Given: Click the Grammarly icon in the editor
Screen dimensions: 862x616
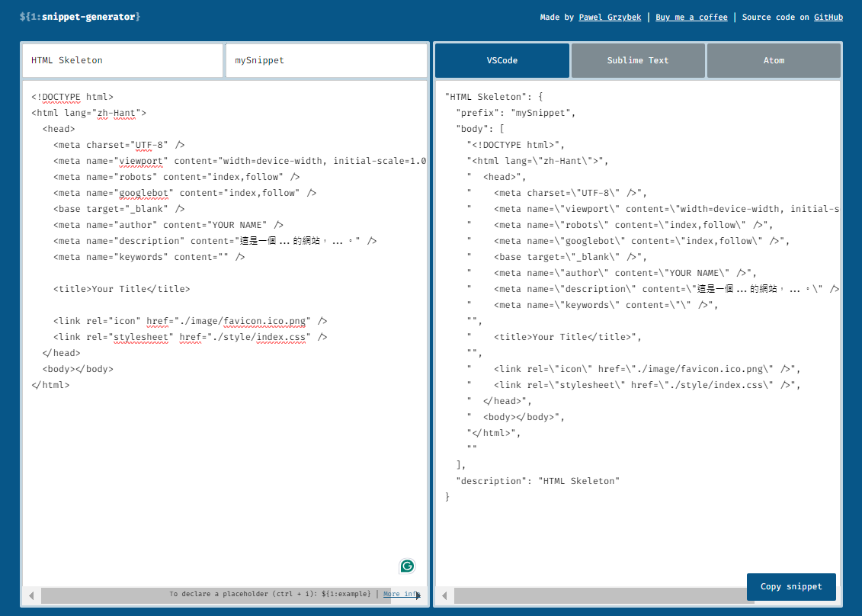Looking at the screenshot, I should tap(407, 566).
